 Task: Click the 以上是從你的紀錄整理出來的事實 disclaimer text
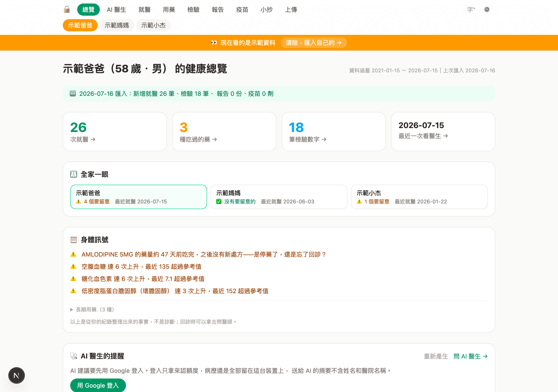pyautogui.click(x=154, y=322)
